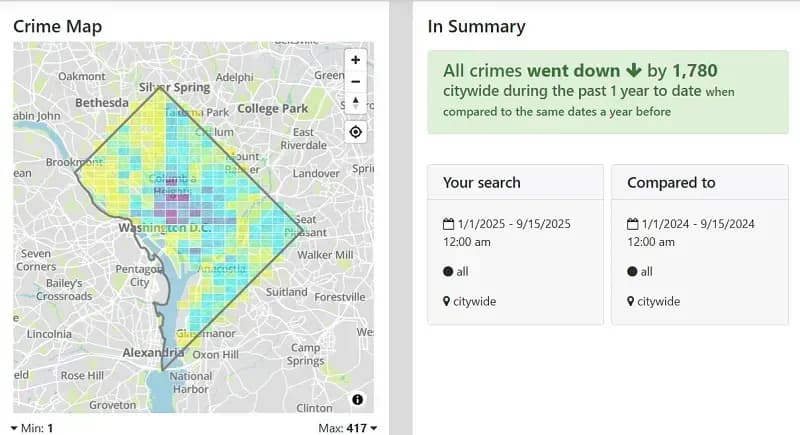Click location pin icon under Your search
800x435 pixels.
coord(447,301)
